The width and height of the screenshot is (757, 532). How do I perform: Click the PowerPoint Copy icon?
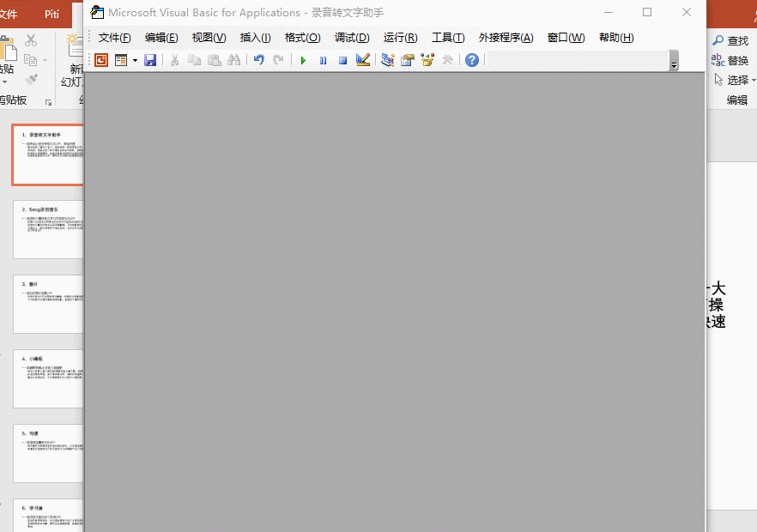[30, 60]
